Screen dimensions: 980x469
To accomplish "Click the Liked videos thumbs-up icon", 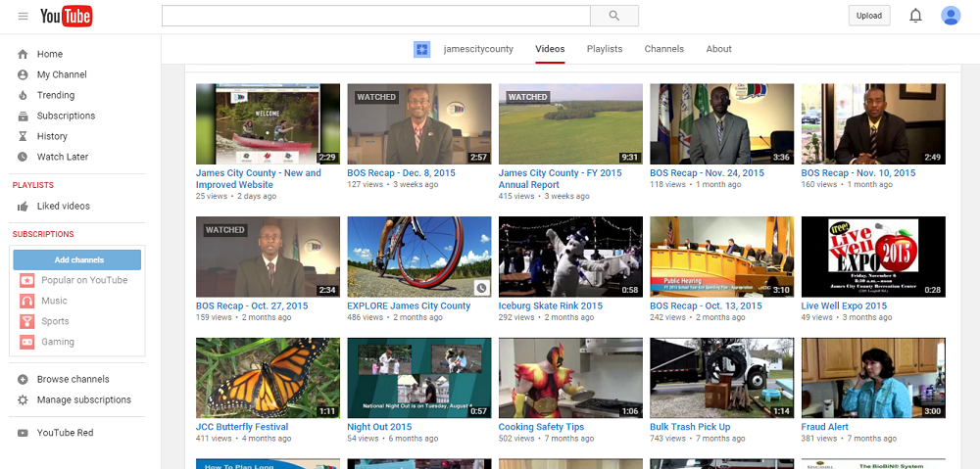I will (x=24, y=206).
